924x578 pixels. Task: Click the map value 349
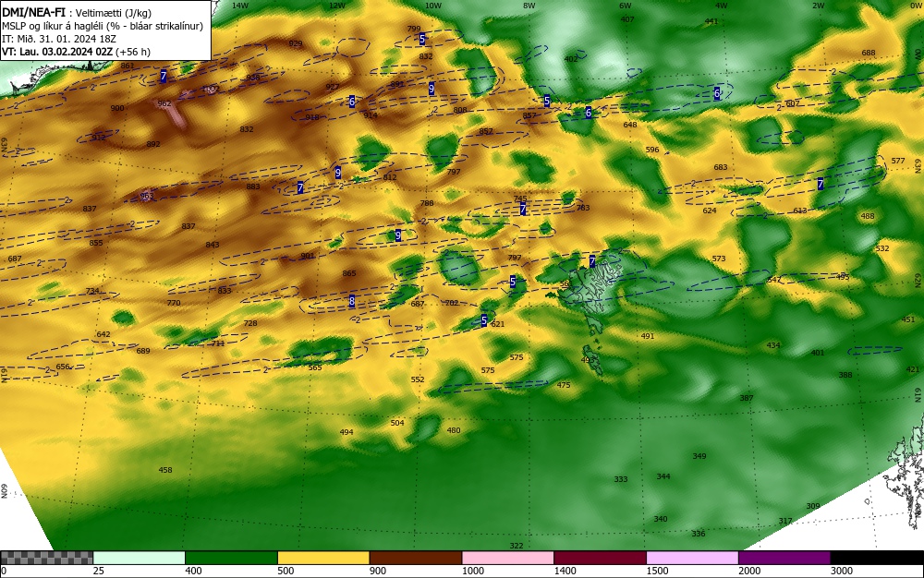point(699,456)
